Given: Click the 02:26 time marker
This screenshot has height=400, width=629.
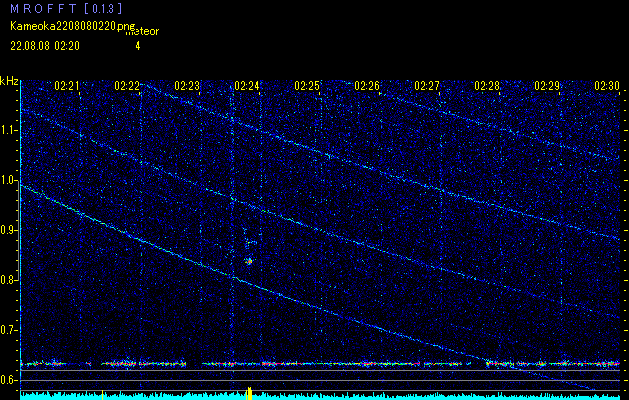Looking at the screenshot, I should [367, 86].
